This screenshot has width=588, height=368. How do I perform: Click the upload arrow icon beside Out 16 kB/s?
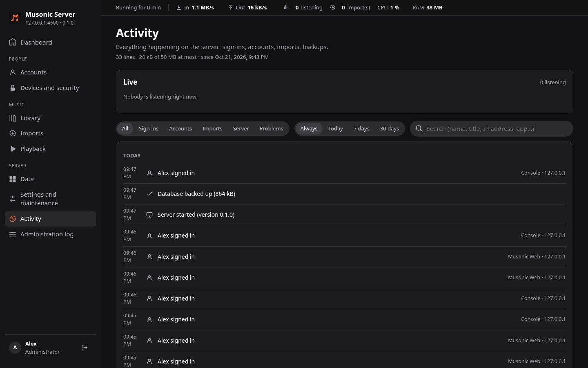pos(230,7)
